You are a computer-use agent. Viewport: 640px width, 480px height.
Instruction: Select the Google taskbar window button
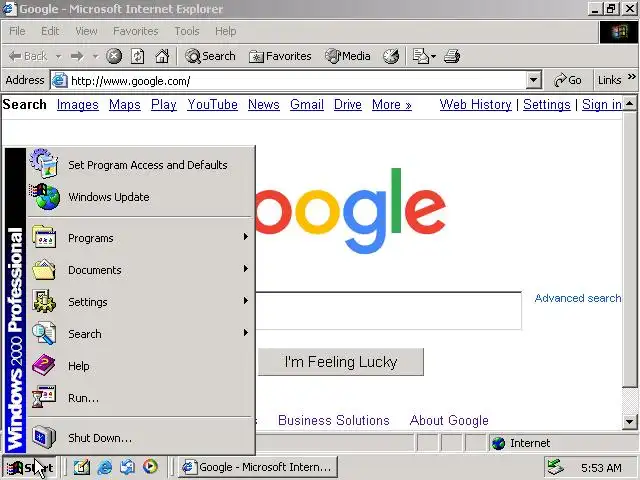point(258,467)
